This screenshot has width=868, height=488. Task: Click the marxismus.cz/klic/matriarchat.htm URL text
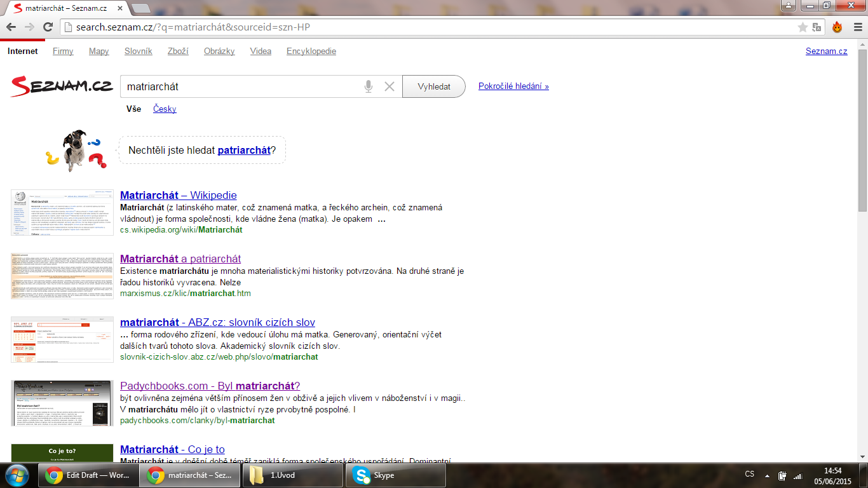coord(186,294)
